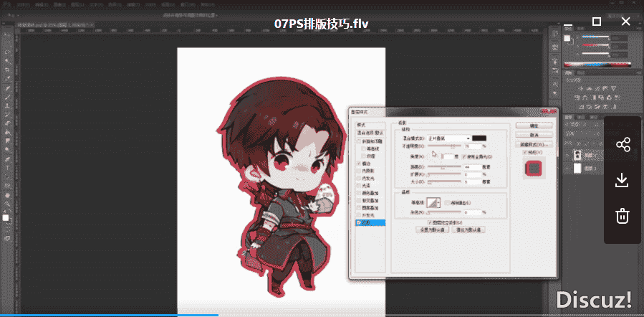The width and height of the screenshot is (644, 317).
Task: Click the OK (确定) button
Action: tap(534, 125)
